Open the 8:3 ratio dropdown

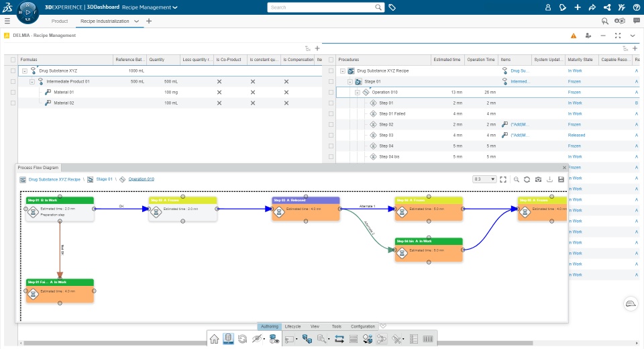(484, 179)
